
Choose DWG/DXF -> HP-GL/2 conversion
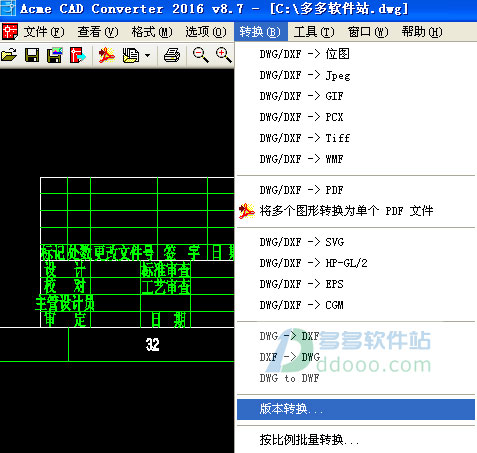click(x=356, y=263)
